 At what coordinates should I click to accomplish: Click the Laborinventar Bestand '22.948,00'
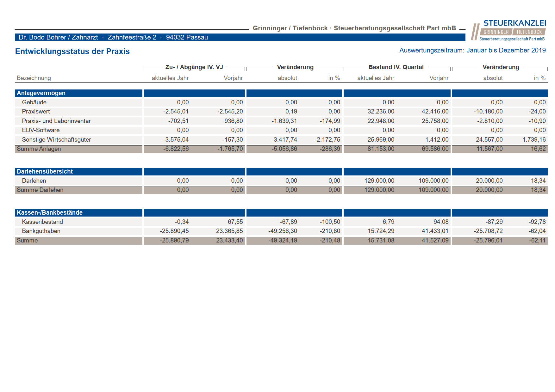[x=381, y=121]
